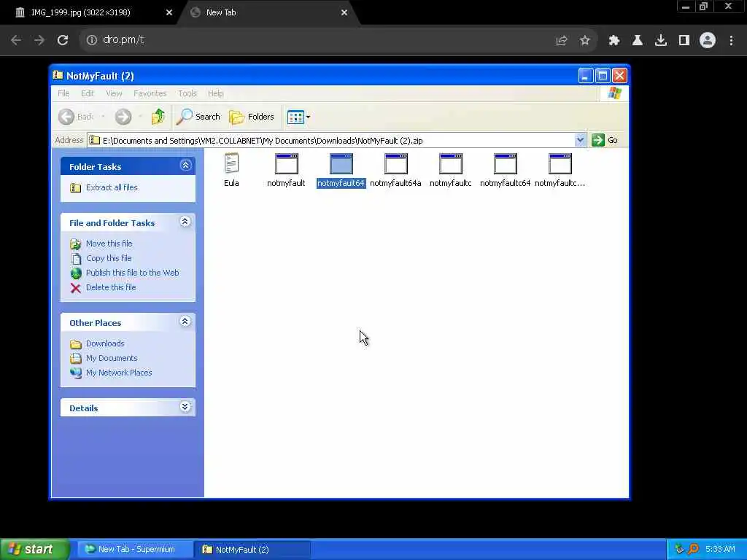Open the Edit menu
The width and height of the screenshot is (747, 560).
pyautogui.click(x=88, y=93)
